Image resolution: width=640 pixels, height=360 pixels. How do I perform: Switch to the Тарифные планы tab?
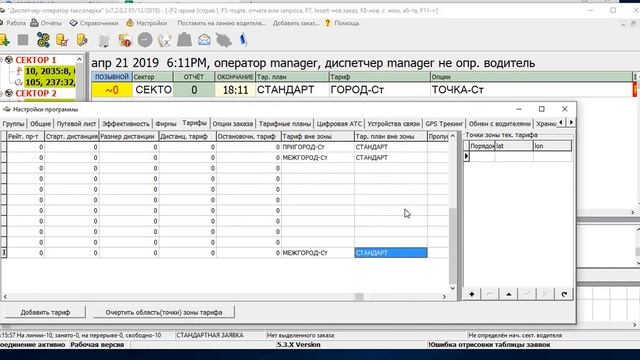click(285, 124)
